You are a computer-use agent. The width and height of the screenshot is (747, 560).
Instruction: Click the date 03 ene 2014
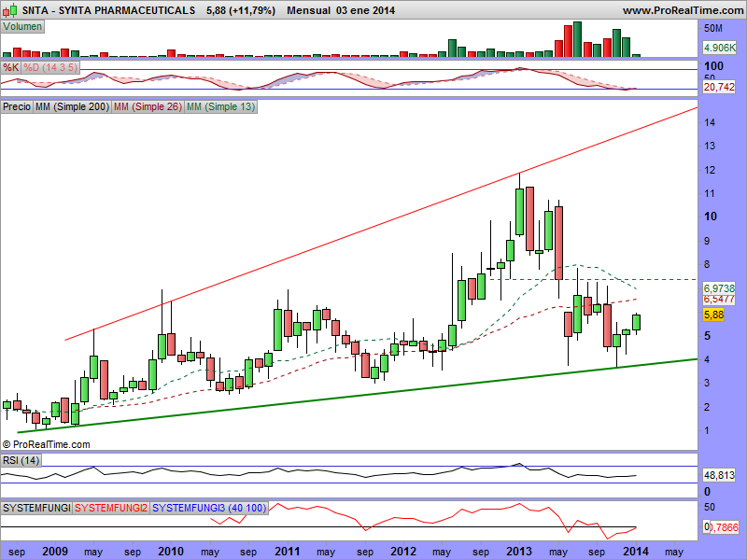(x=365, y=10)
